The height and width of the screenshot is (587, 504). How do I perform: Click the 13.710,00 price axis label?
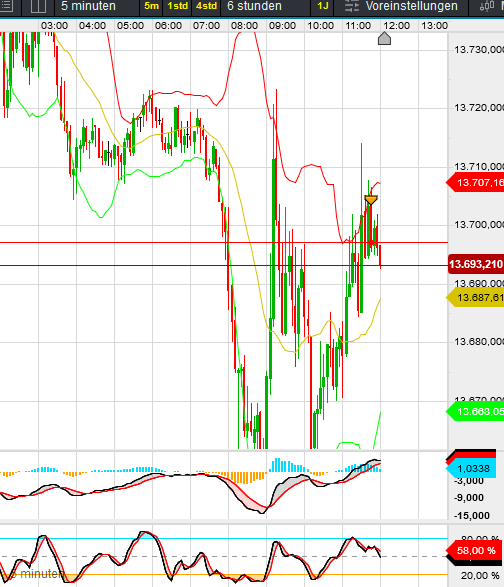point(479,166)
